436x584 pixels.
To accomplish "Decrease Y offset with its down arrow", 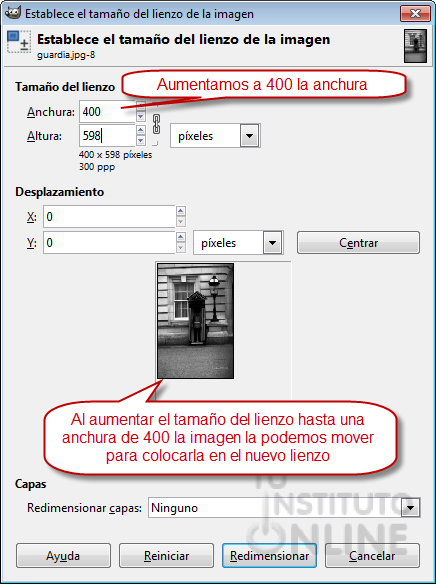I will pyautogui.click(x=181, y=248).
